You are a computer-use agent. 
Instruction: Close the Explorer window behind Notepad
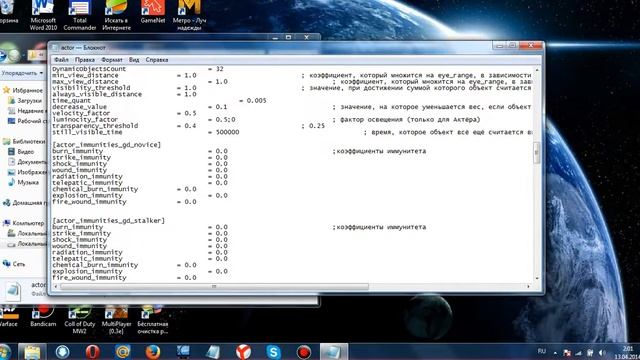click(307, 37)
